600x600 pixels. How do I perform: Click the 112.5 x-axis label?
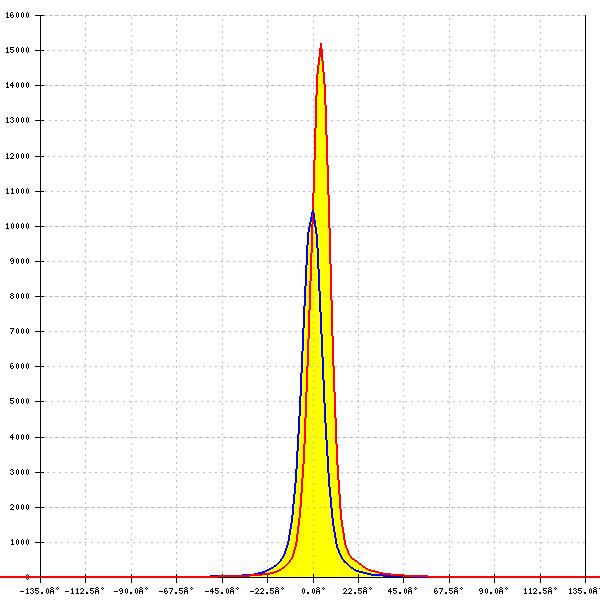(x=540, y=591)
